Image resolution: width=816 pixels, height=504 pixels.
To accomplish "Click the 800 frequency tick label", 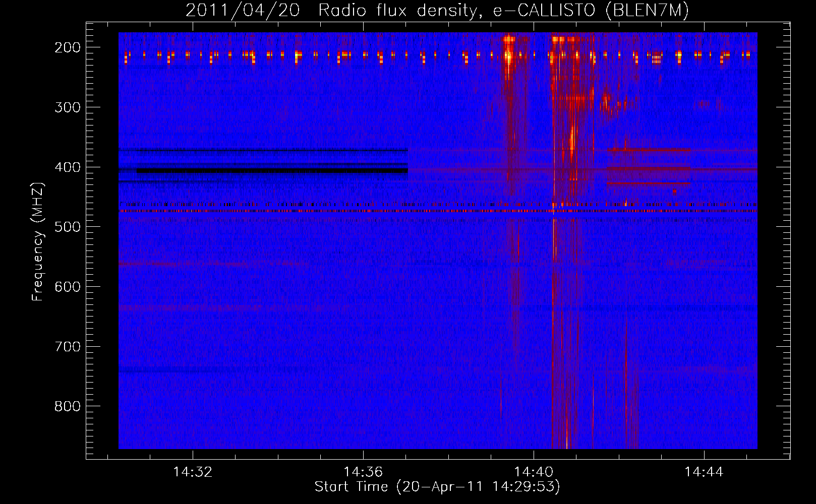I will click(68, 406).
